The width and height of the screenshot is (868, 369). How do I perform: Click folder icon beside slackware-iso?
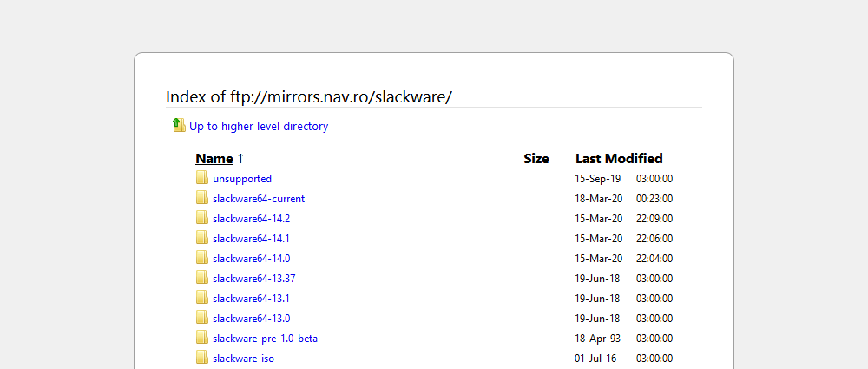click(202, 358)
